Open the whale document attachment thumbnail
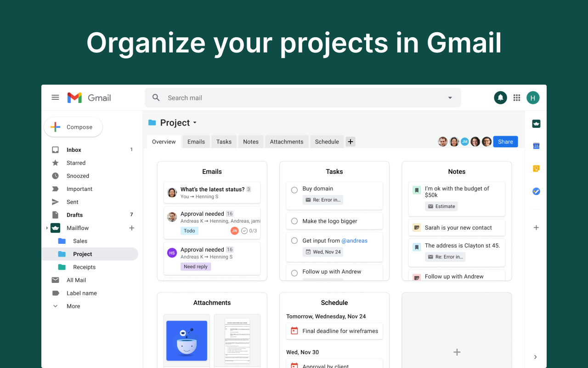This screenshot has width=588, height=368. 187,340
